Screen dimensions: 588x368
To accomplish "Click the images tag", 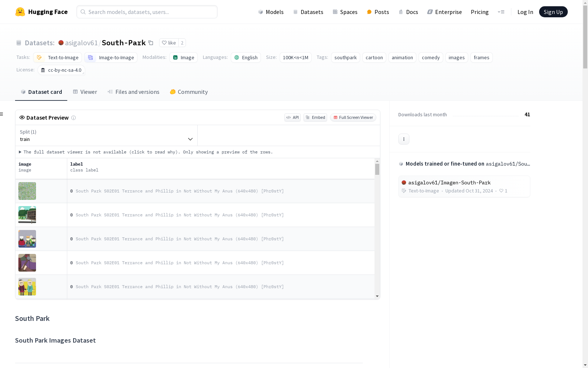I will click(457, 57).
